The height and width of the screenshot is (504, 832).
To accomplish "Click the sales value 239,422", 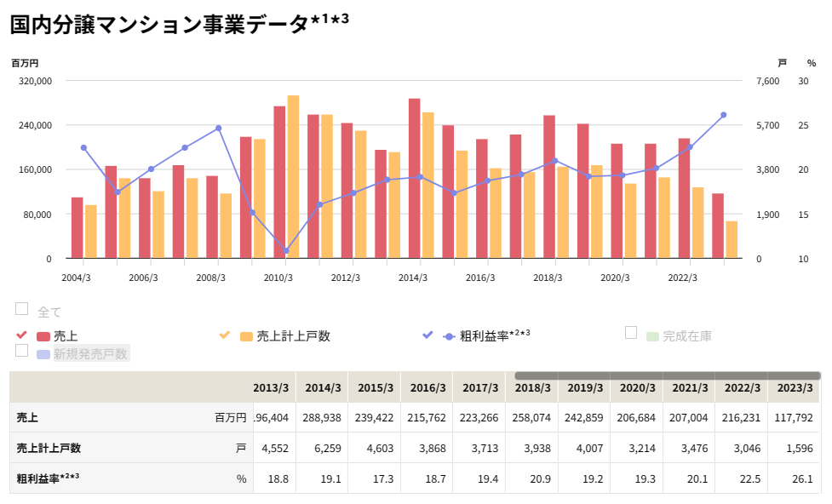I will pyautogui.click(x=374, y=417).
